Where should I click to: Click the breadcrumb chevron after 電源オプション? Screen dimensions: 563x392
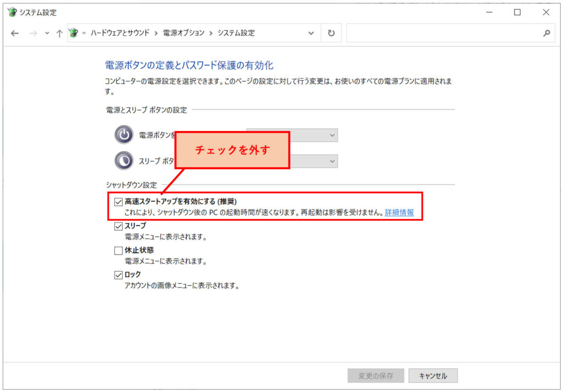point(211,33)
